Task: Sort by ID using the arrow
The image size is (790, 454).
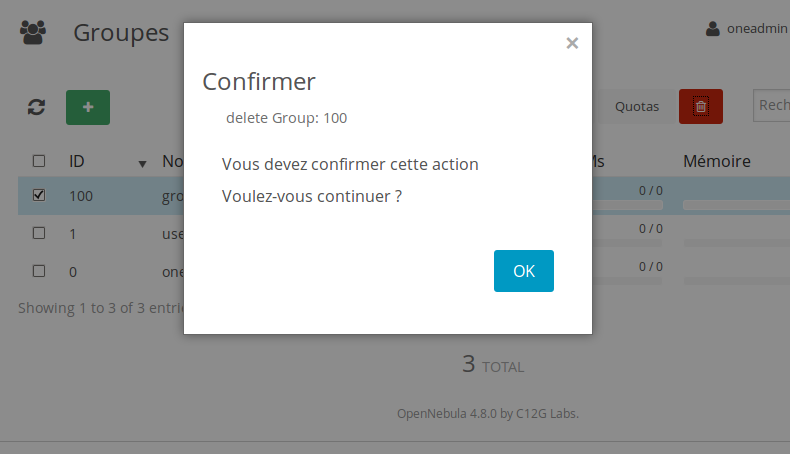Action: coord(143,164)
